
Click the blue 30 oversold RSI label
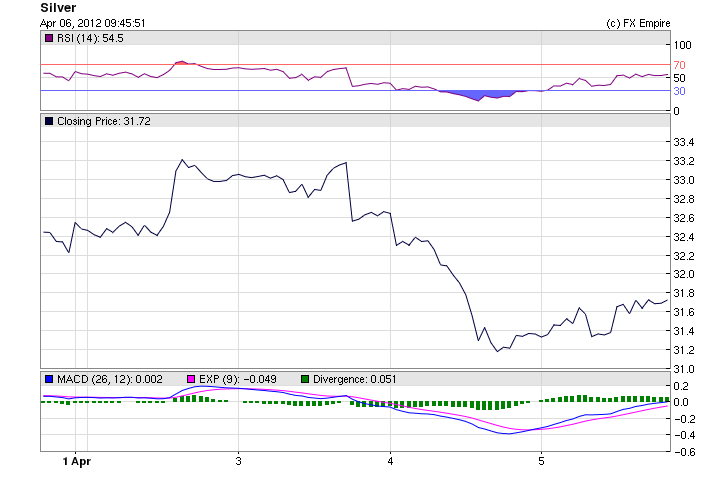pyautogui.click(x=677, y=91)
